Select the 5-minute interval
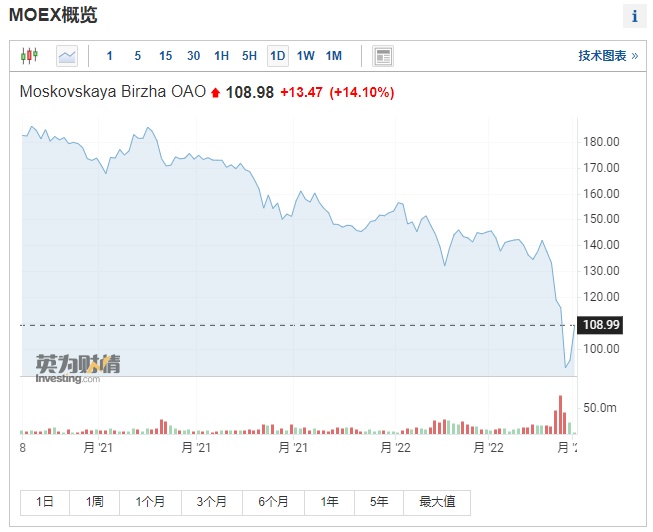 click(x=138, y=56)
